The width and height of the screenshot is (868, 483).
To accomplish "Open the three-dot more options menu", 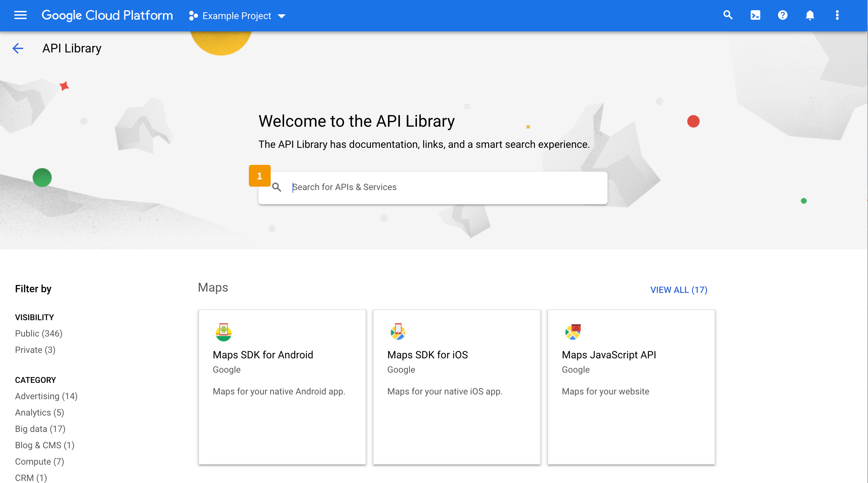I will [x=837, y=15].
